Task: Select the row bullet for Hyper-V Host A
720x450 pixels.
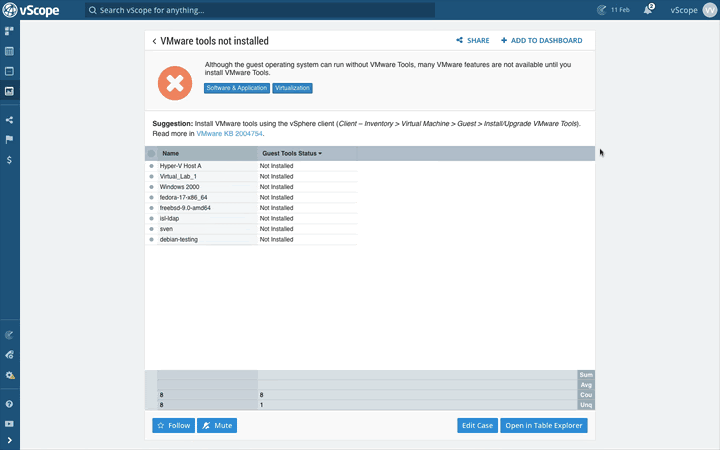Action: click(x=152, y=166)
